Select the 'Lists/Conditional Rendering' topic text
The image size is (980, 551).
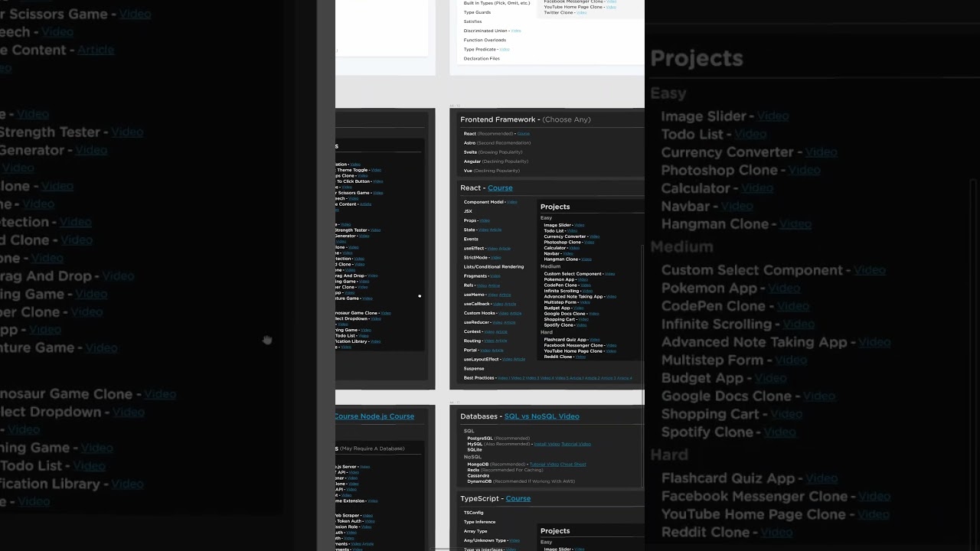(x=494, y=266)
